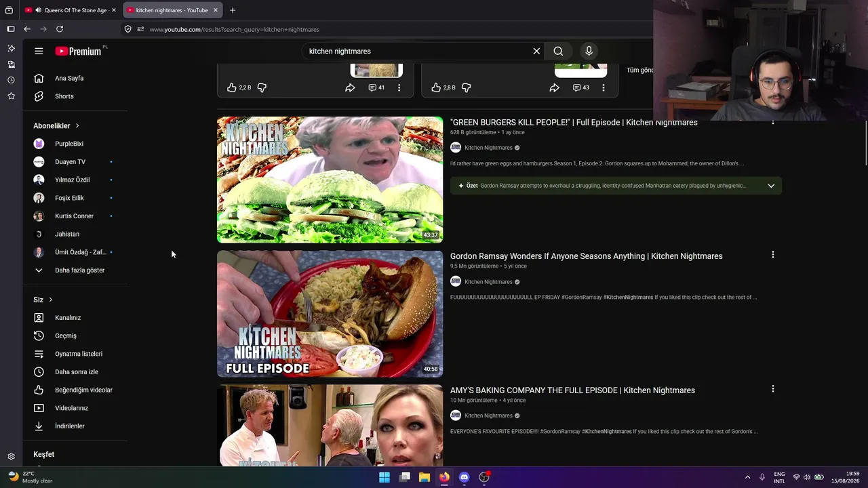The image size is (868, 488).
Task: Open the Abonelikler section chevron
Action: tap(77, 126)
